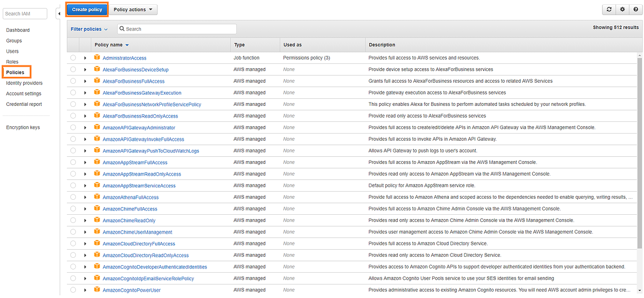Select the AdministratorAccess radio button
The image size is (644, 298).
pyautogui.click(x=73, y=58)
